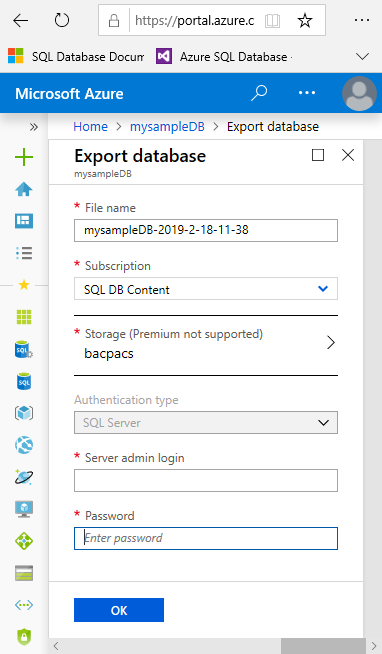Open the reading view book icon
Viewport: 382px width, 654px height.
point(272,20)
